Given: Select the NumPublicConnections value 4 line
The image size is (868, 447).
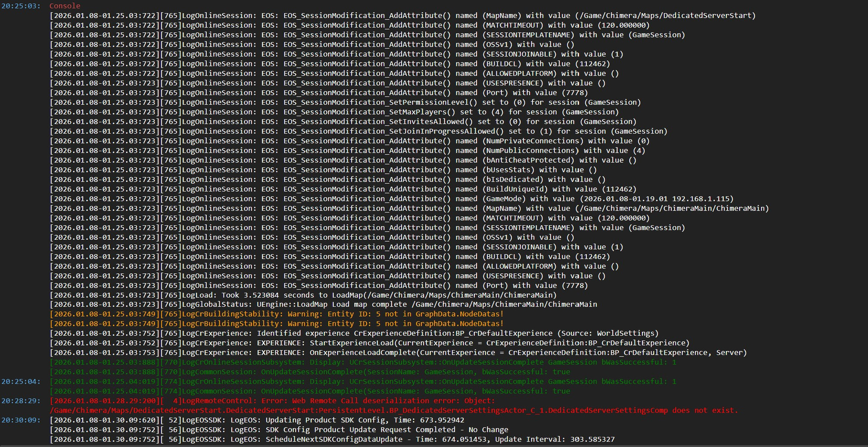Looking at the screenshot, I should (x=347, y=150).
